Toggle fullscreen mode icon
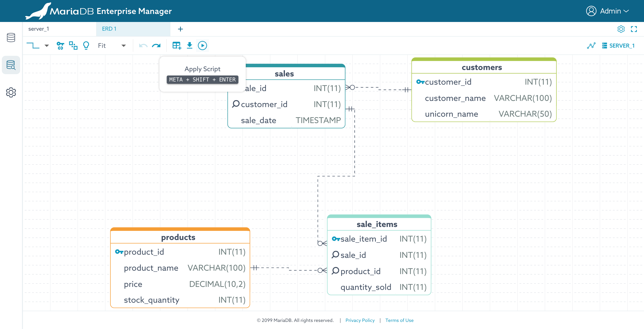This screenshot has height=329, width=644. 634,29
